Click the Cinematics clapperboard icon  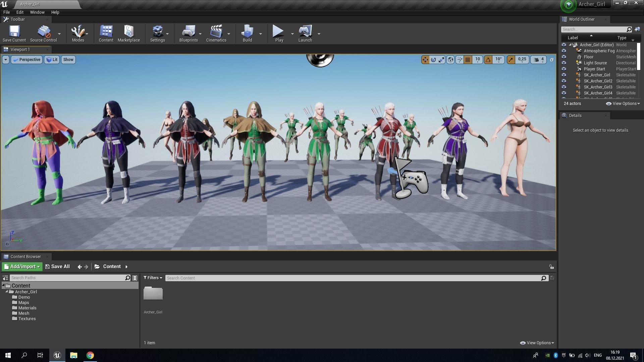[216, 32]
